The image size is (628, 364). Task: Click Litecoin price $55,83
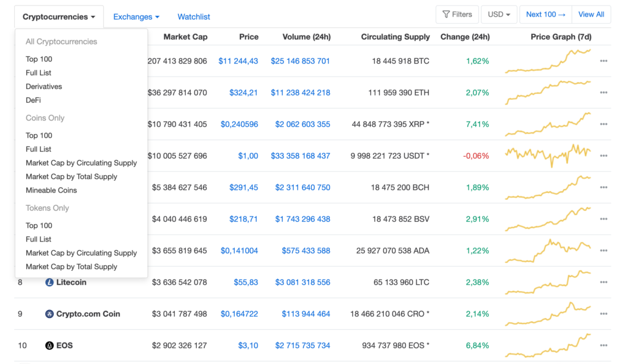coord(246,282)
